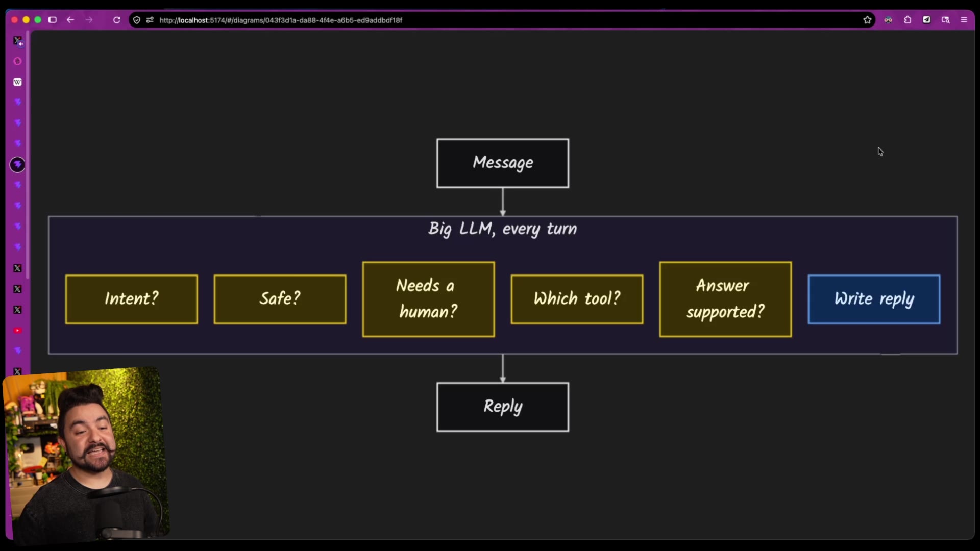Select the Which tool? node

pyautogui.click(x=577, y=299)
